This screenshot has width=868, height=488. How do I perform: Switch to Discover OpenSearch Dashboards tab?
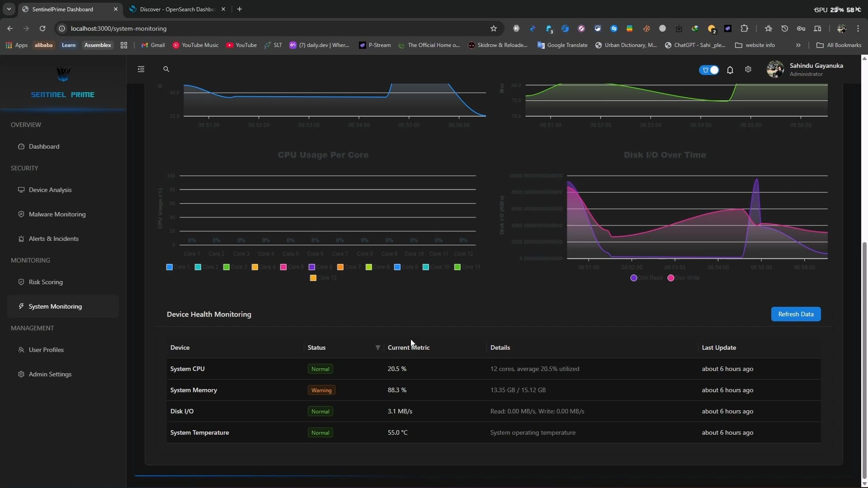177,9
